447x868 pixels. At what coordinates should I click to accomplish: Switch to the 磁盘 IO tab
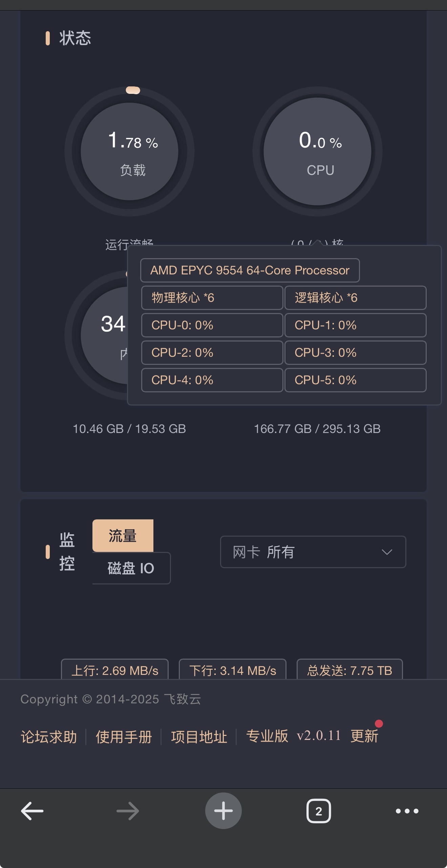(x=131, y=568)
